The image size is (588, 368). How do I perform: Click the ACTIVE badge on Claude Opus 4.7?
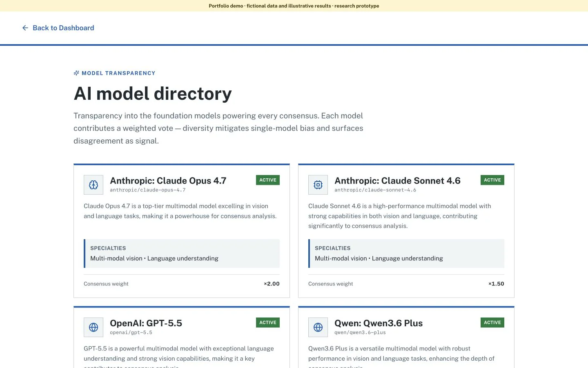pyautogui.click(x=268, y=180)
